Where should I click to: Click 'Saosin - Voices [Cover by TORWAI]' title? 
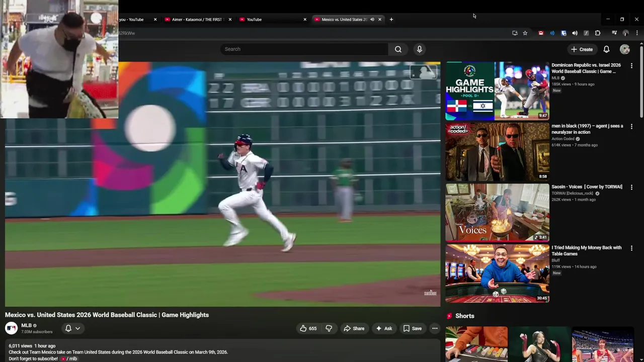(x=587, y=187)
